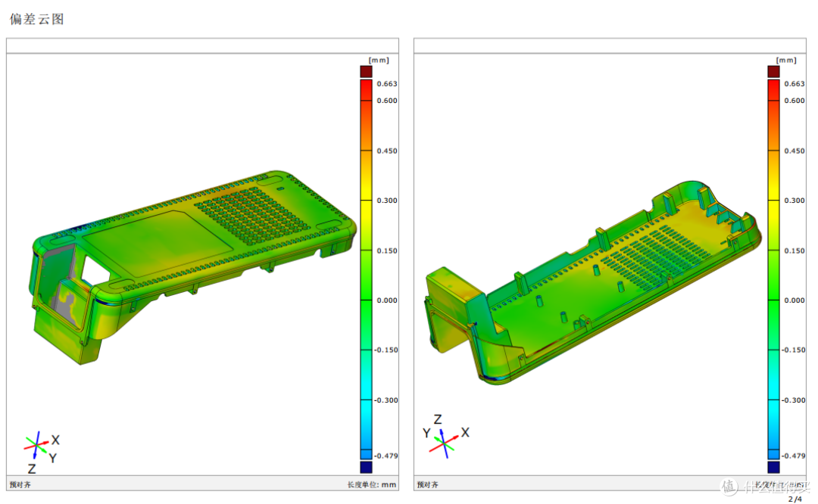Pick the dark red over-range swatch in left legend

pos(367,71)
